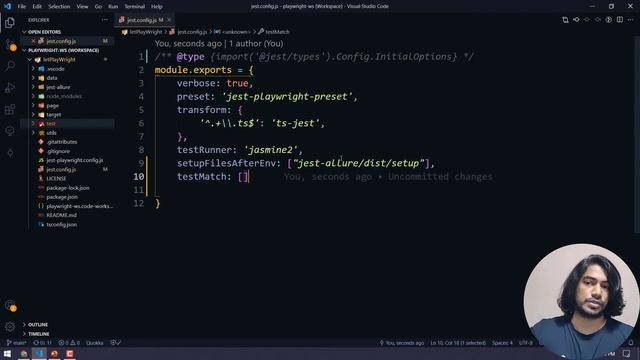Open the File menu
Viewport: 640px width, 360px height.
pyautogui.click(x=22, y=7)
